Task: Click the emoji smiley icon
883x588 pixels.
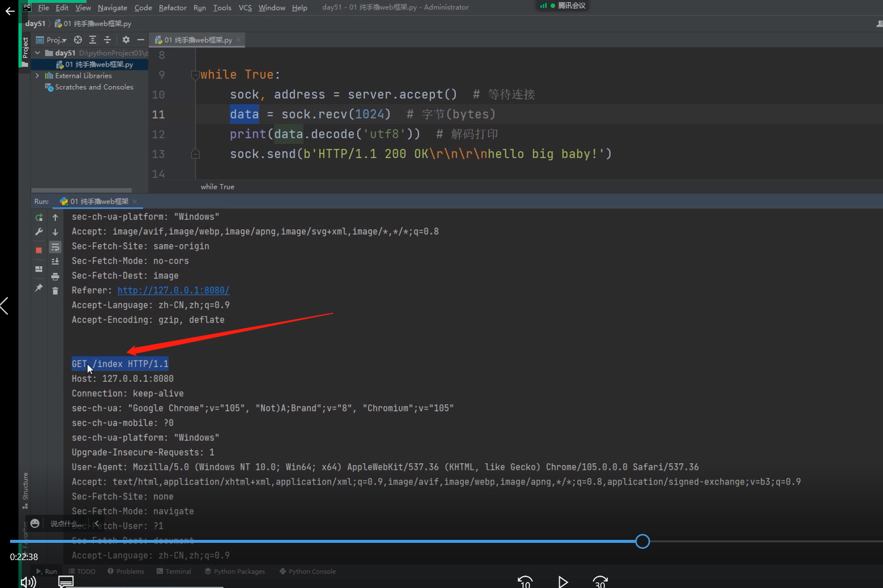Action: (35, 523)
